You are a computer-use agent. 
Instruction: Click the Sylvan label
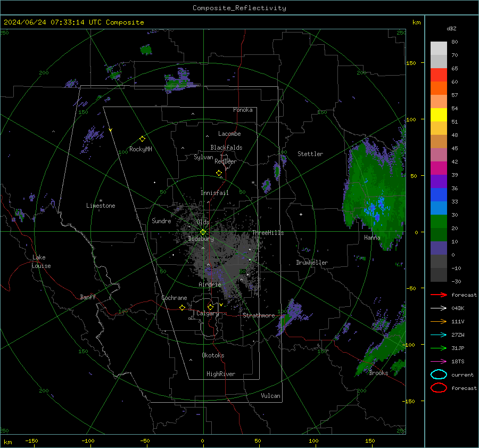tap(203, 157)
